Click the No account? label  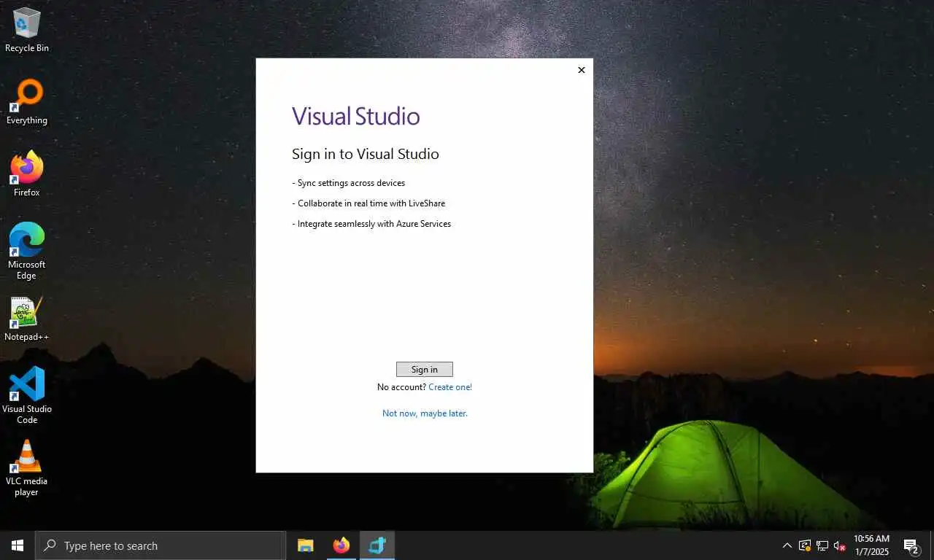click(401, 387)
